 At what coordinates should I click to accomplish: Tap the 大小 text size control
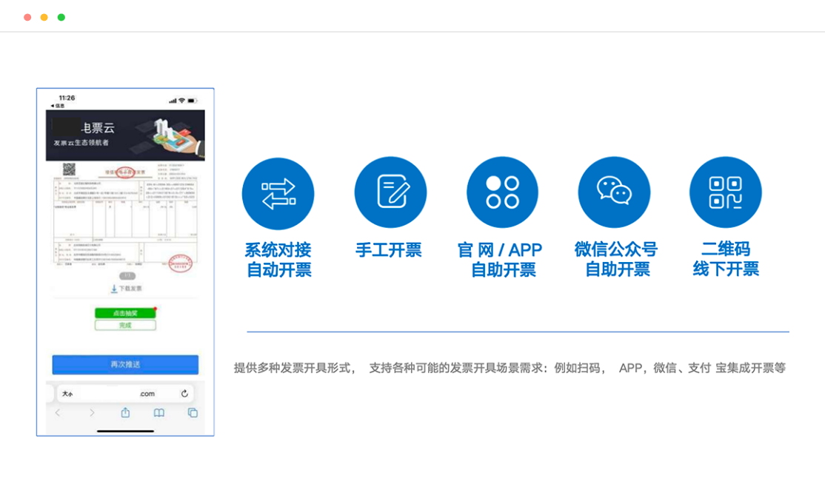pyautogui.click(x=67, y=394)
